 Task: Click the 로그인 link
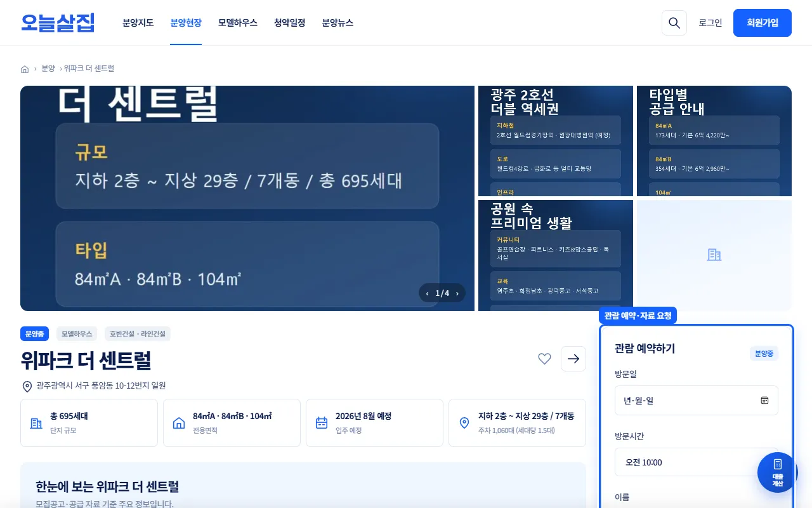click(710, 23)
